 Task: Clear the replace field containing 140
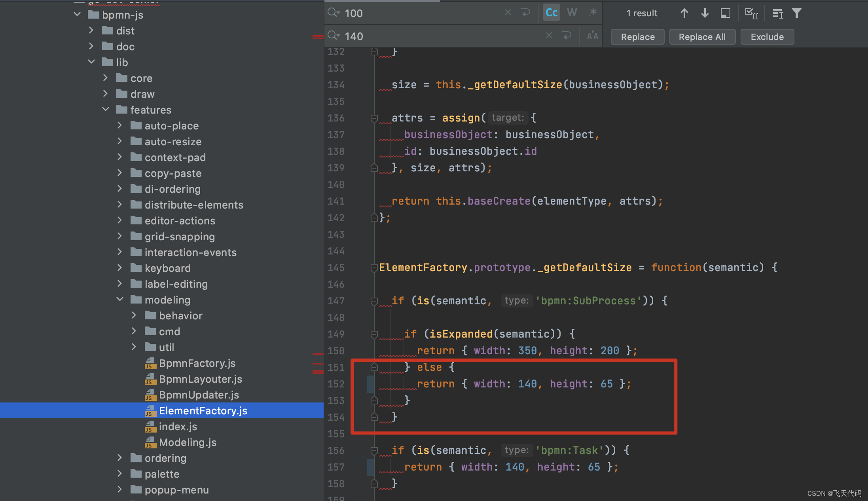coord(549,36)
